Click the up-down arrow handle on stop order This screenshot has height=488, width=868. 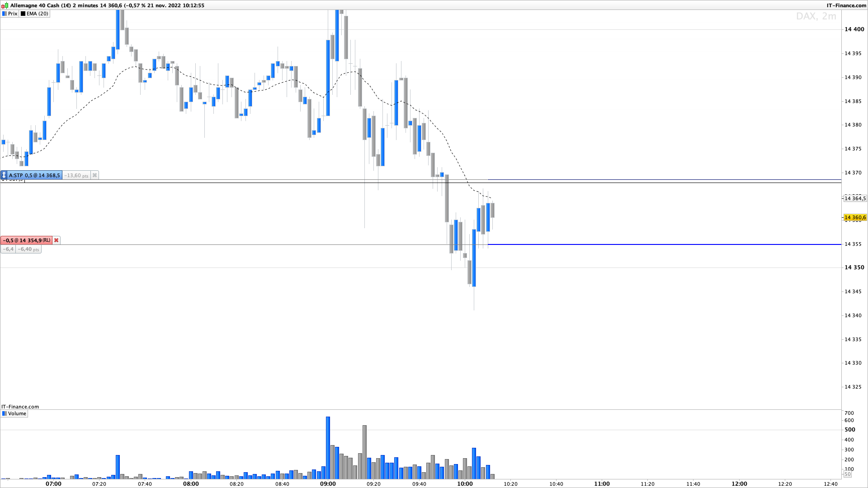[4, 175]
